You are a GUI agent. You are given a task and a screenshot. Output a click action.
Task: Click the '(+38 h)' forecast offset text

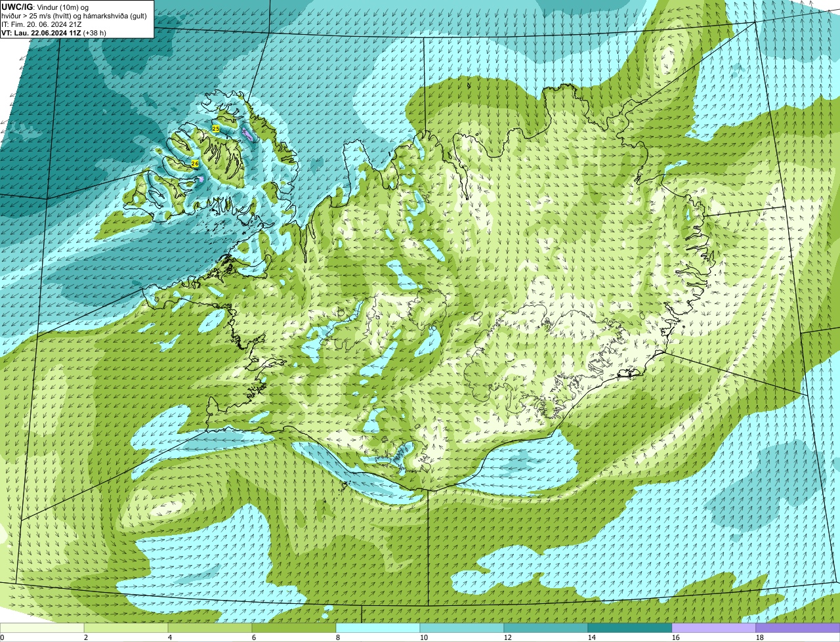(95, 33)
